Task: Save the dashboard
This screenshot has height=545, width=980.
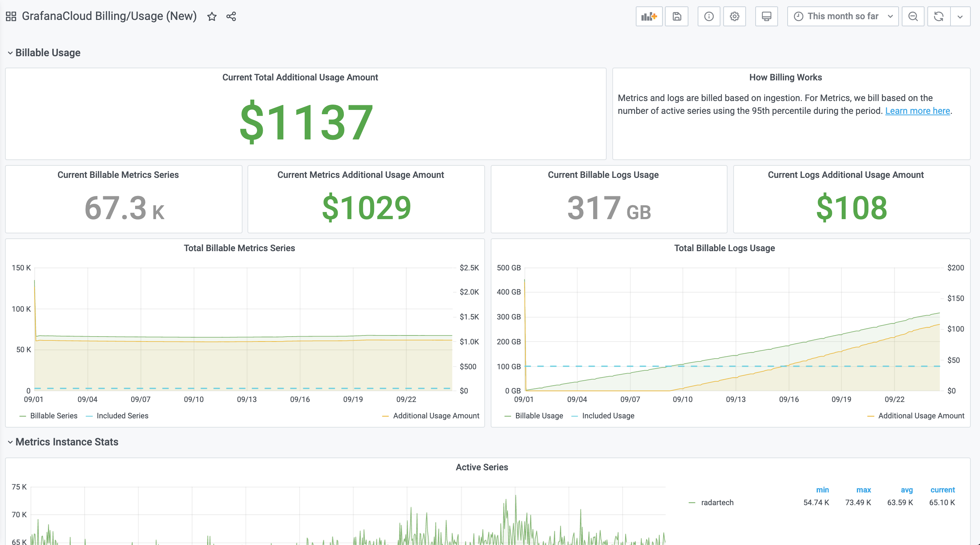Action: [x=677, y=16]
